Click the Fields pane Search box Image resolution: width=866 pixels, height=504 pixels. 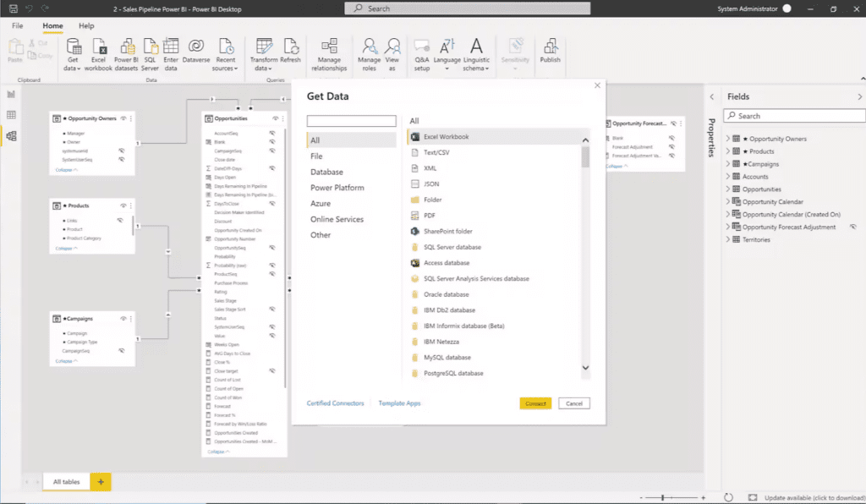coord(794,116)
